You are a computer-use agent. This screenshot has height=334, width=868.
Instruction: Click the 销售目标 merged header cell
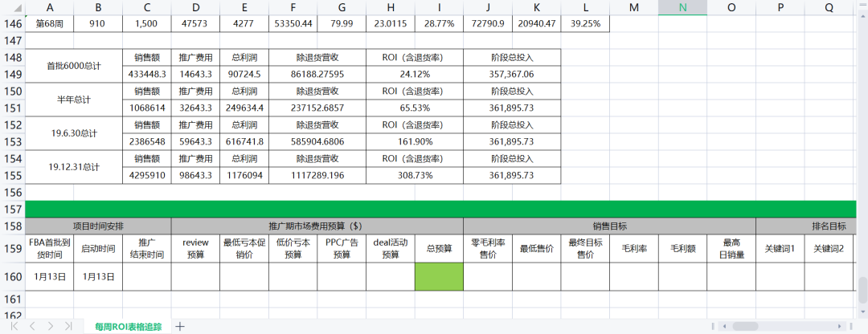tap(609, 226)
